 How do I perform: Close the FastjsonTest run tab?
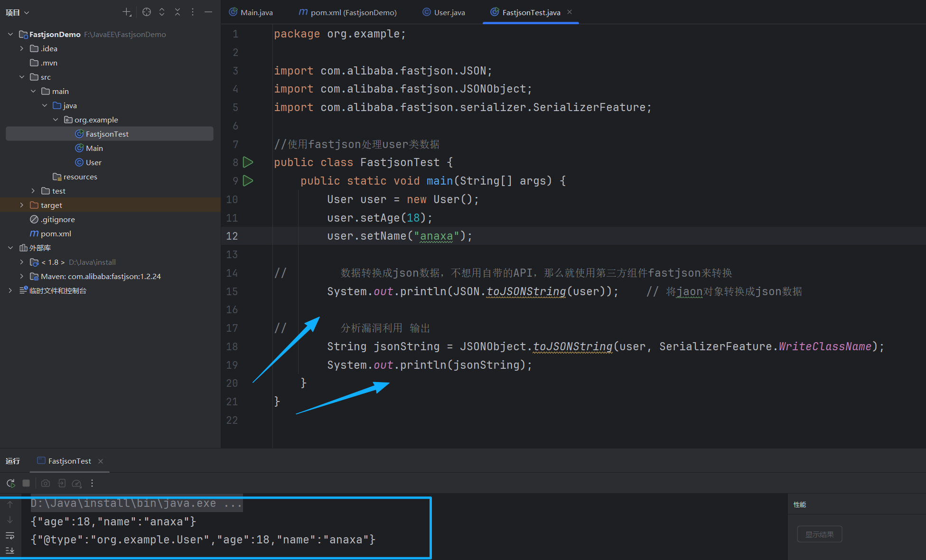pos(101,461)
